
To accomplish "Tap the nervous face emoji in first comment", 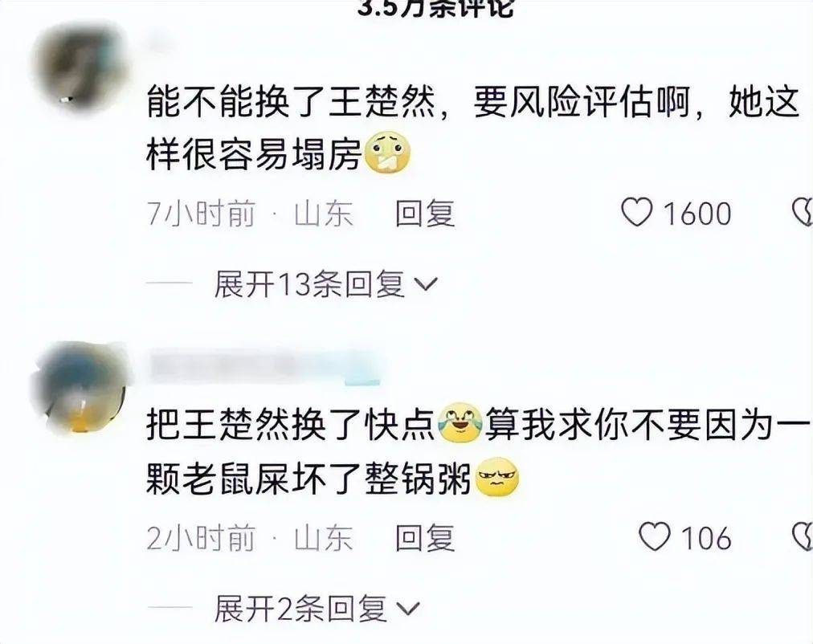I will coord(388,154).
